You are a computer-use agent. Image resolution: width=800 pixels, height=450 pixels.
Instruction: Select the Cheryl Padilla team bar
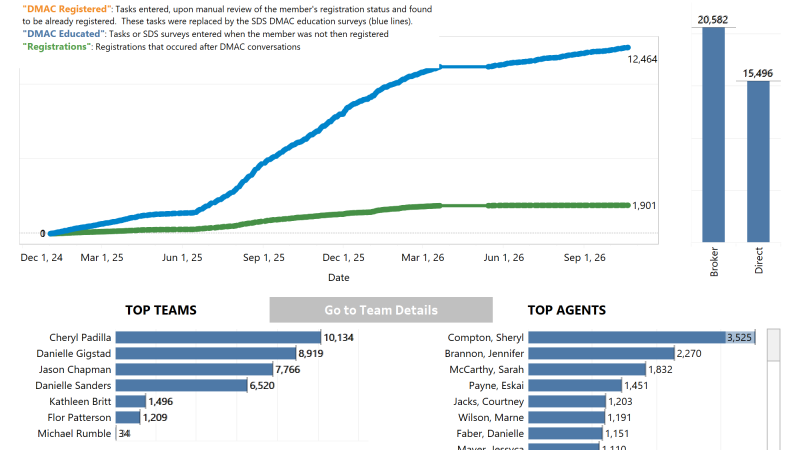218,337
